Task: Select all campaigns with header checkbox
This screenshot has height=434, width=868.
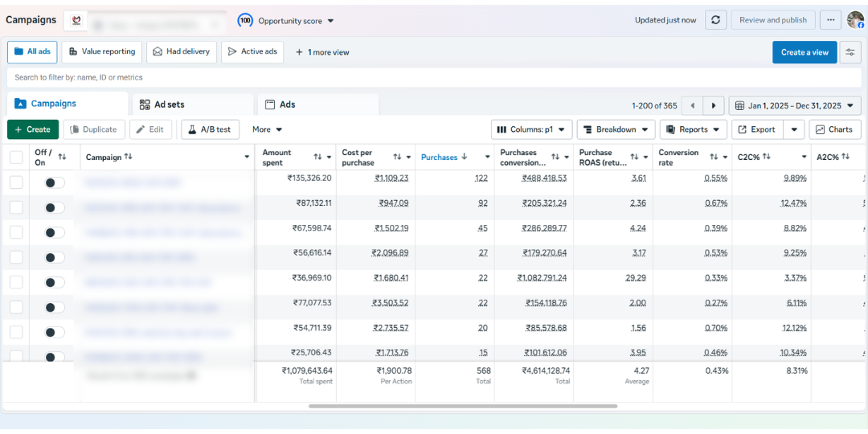Action: pos(16,157)
